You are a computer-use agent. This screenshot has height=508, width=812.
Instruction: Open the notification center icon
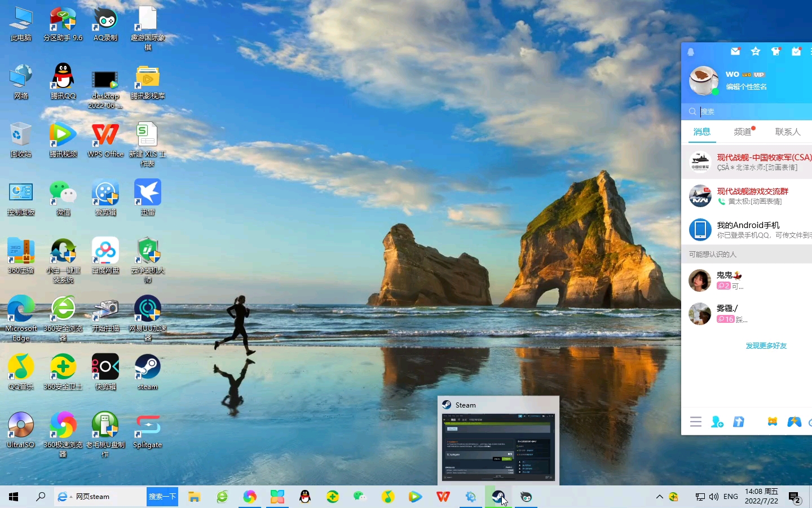tap(795, 497)
